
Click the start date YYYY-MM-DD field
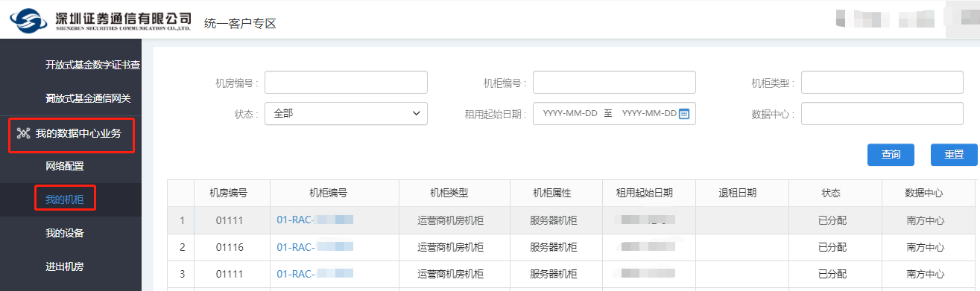pos(570,114)
